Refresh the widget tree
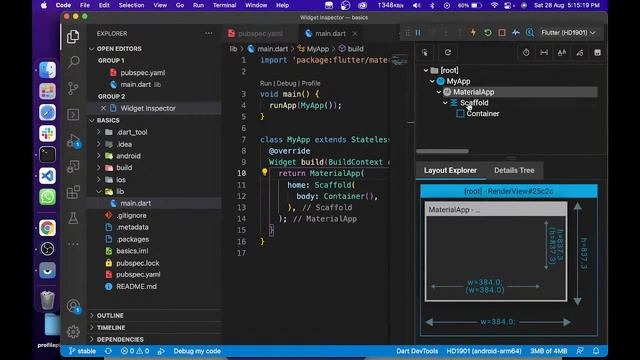Screen dimensions: 640x360 pyautogui.click(x=448, y=53)
